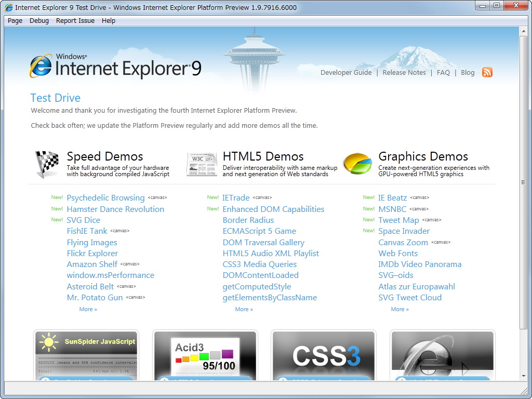The height and width of the screenshot is (399, 532).
Task: Launch the Hamster Dance Revolution demo
Action: pyautogui.click(x=115, y=208)
